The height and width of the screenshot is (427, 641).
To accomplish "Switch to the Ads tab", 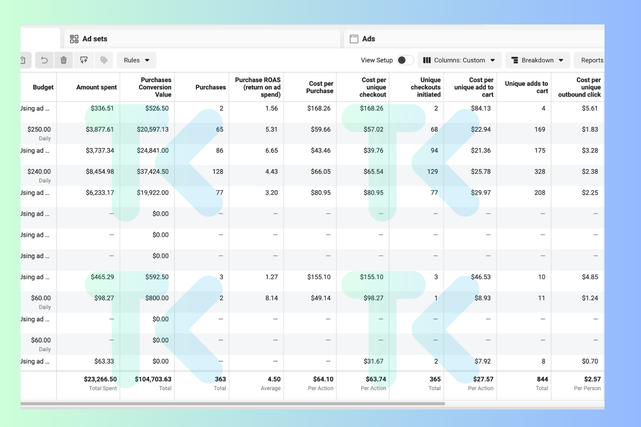I will point(474,39).
